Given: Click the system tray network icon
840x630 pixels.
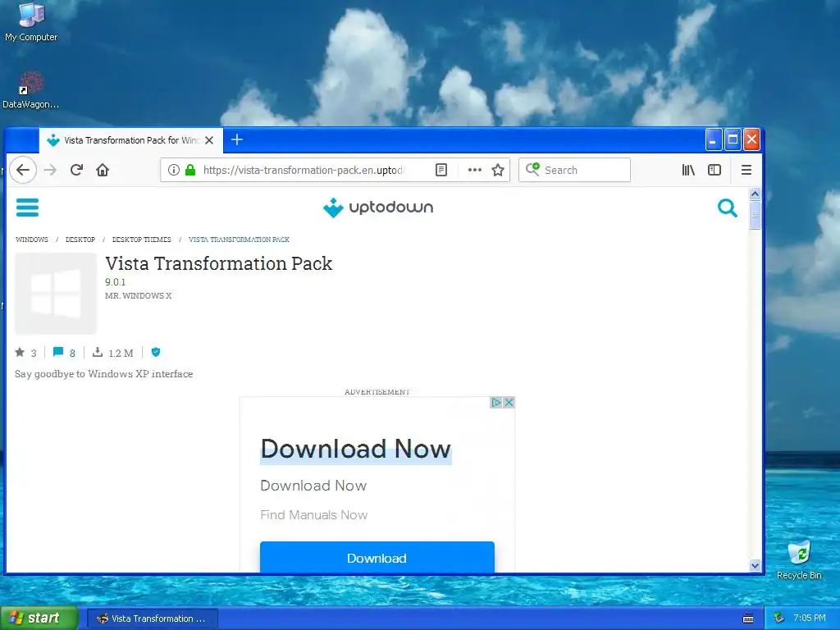Looking at the screenshot, I should (x=779, y=619).
